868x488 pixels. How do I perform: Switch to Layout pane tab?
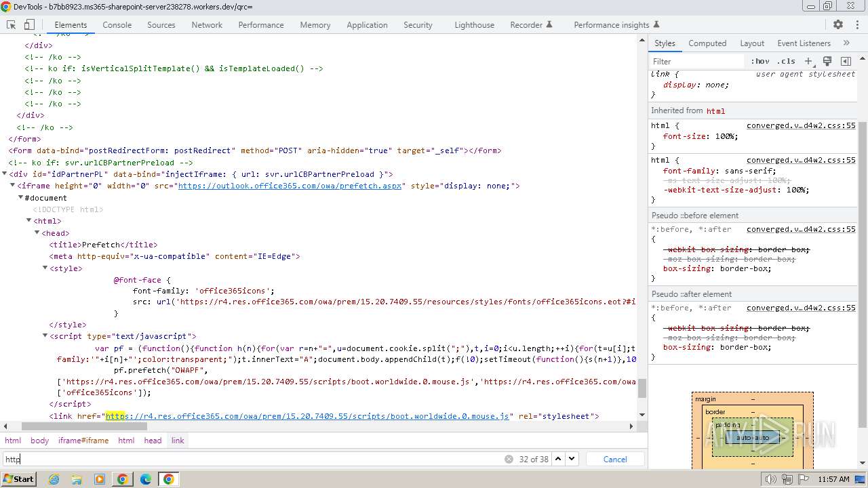[752, 43]
